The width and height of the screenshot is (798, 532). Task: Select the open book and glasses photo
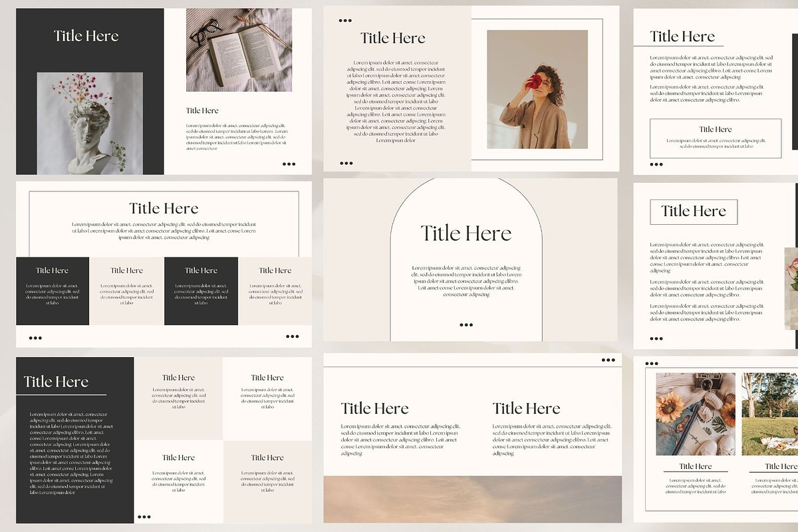coord(239,50)
